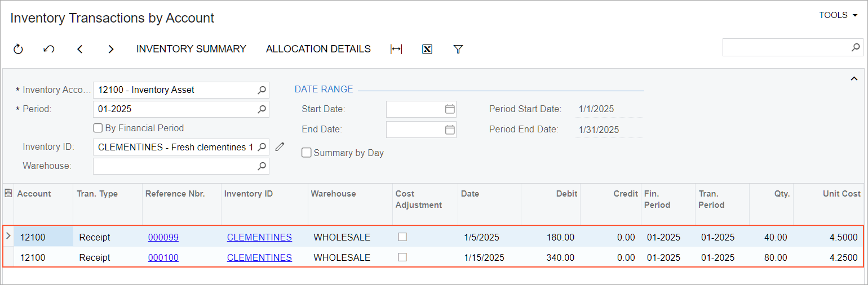868x285 pixels.
Task: Check Cost Adjustment box for receipt 000099
Action: pos(402,237)
